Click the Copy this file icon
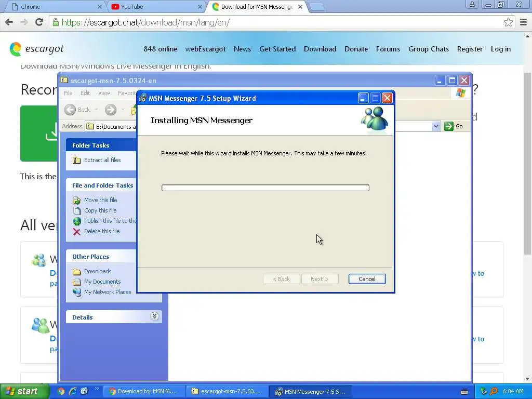Image resolution: width=532 pixels, height=399 pixels. [77, 211]
